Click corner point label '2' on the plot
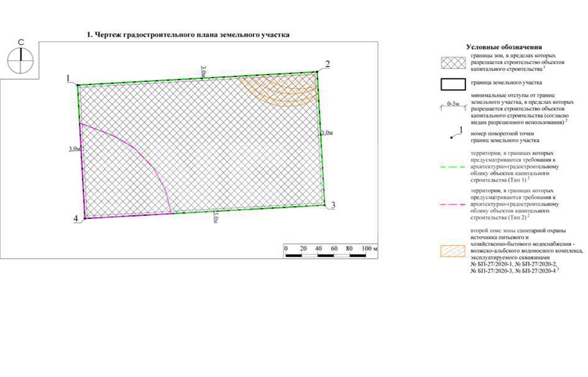This screenshot has width=588, height=377. pyautogui.click(x=328, y=64)
